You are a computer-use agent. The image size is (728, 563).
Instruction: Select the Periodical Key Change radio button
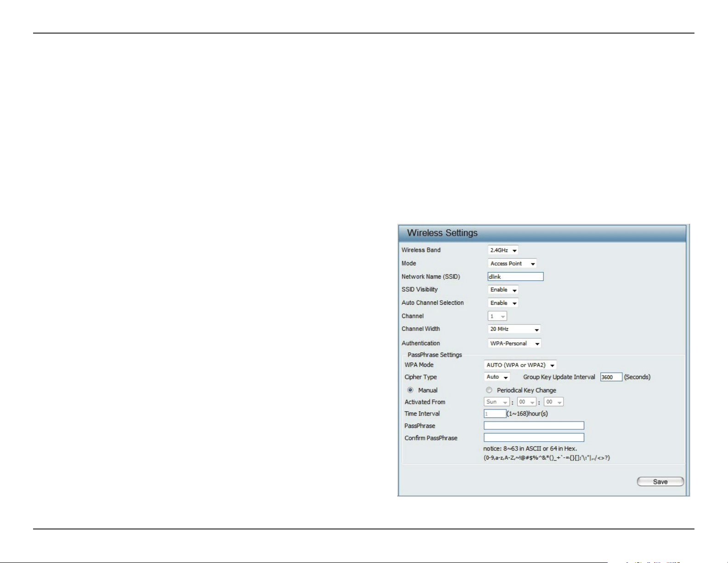coord(489,390)
